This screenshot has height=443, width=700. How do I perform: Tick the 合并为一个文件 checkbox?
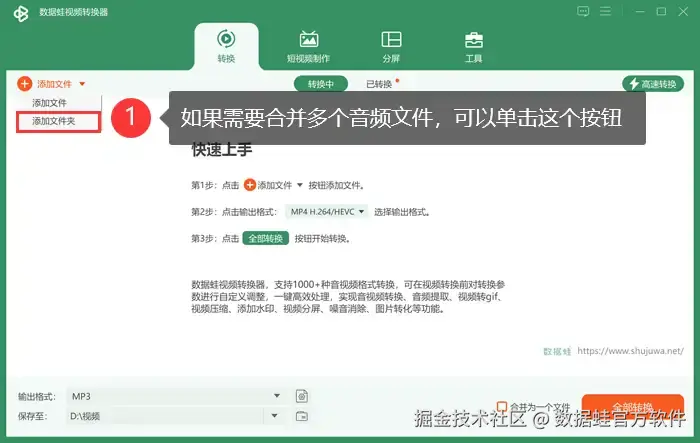(502, 407)
